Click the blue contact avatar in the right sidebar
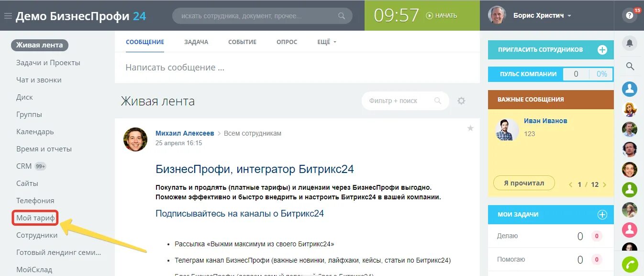The height and width of the screenshot is (276, 644). (630, 89)
